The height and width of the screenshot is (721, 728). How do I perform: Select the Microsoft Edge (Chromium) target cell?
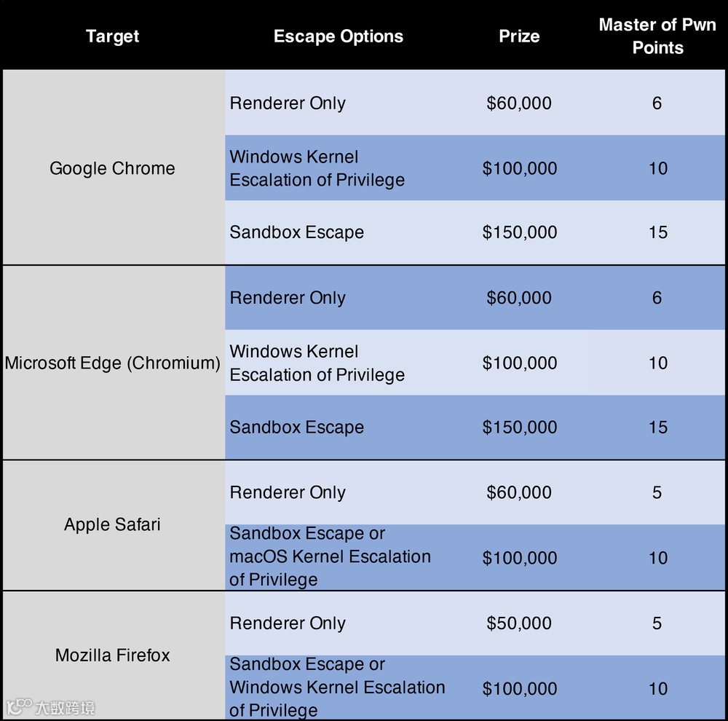[x=112, y=363]
